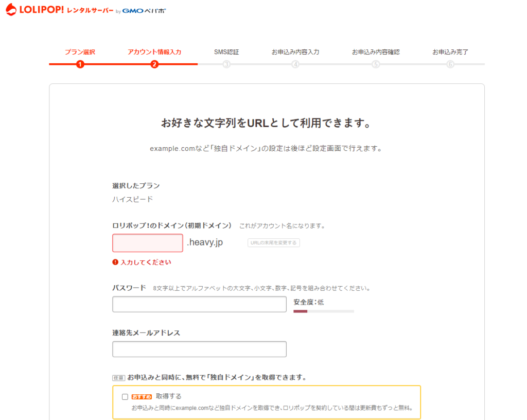Click step 3 circle marker
The width and height of the screenshot is (527, 420).
pos(226,64)
